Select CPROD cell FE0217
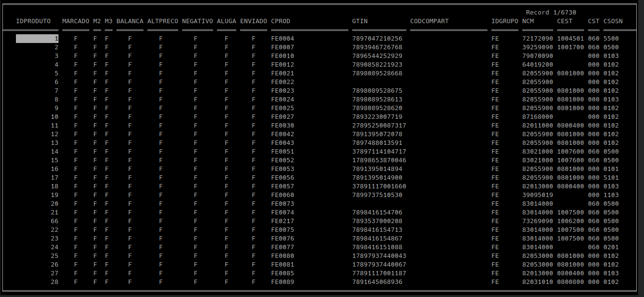644x297 pixels. click(x=283, y=221)
